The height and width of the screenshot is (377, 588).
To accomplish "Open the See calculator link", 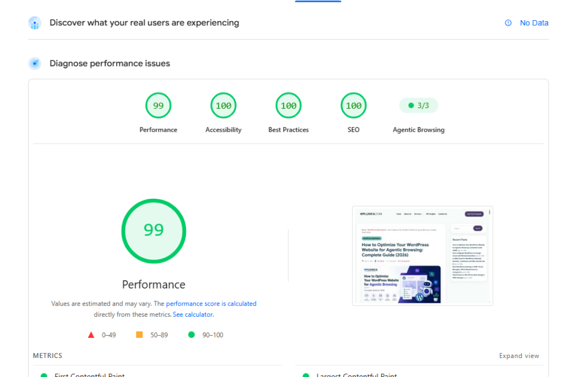I will tap(193, 314).
